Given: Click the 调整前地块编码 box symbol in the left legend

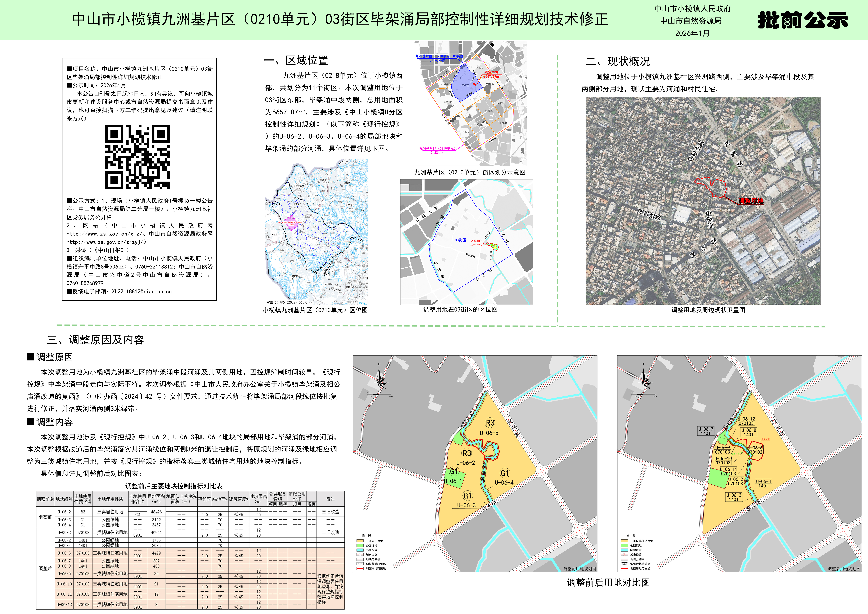Looking at the screenshot, I should [x=360, y=564].
